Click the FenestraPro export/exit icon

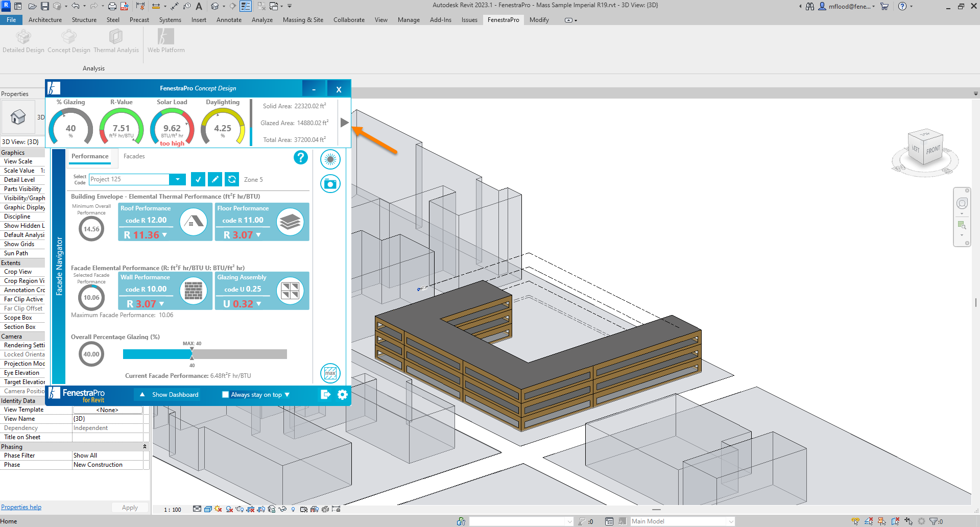(x=325, y=394)
